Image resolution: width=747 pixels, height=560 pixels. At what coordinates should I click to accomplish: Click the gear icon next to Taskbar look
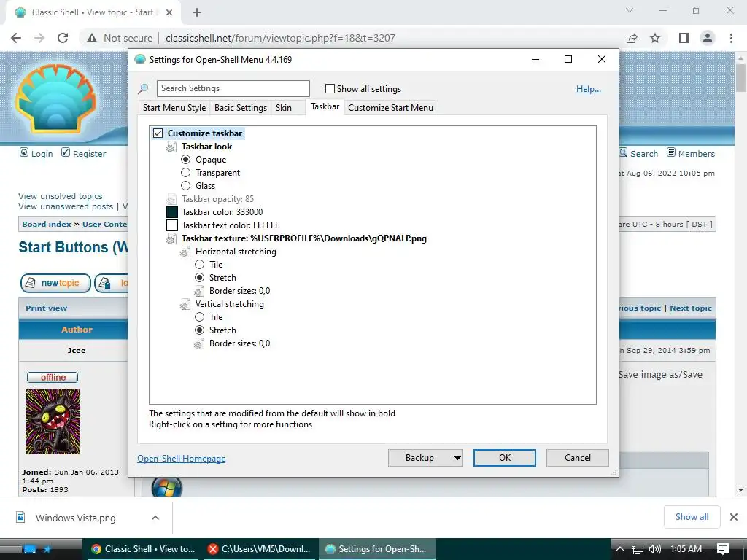[171, 147]
